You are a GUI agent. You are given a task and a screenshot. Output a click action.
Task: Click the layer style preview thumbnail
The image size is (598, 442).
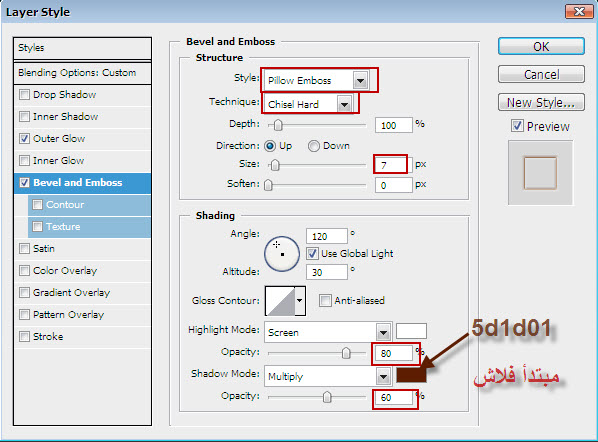point(540,173)
